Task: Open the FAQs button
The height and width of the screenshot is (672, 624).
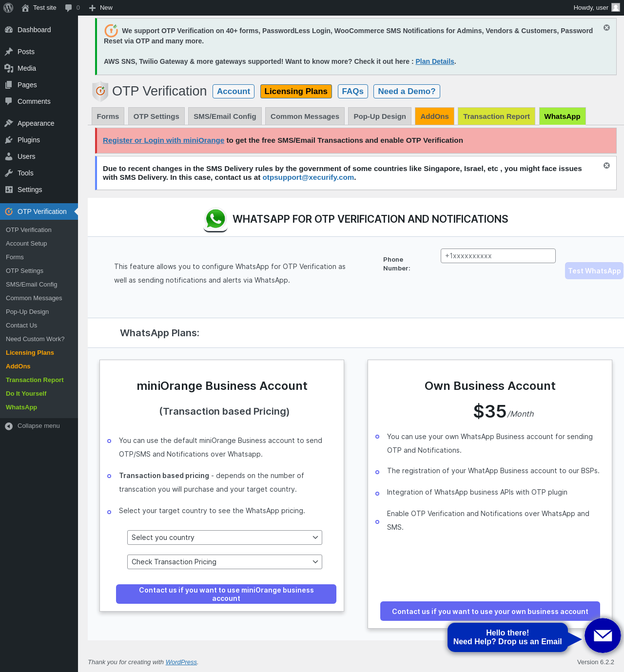Action: click(353, 92)
